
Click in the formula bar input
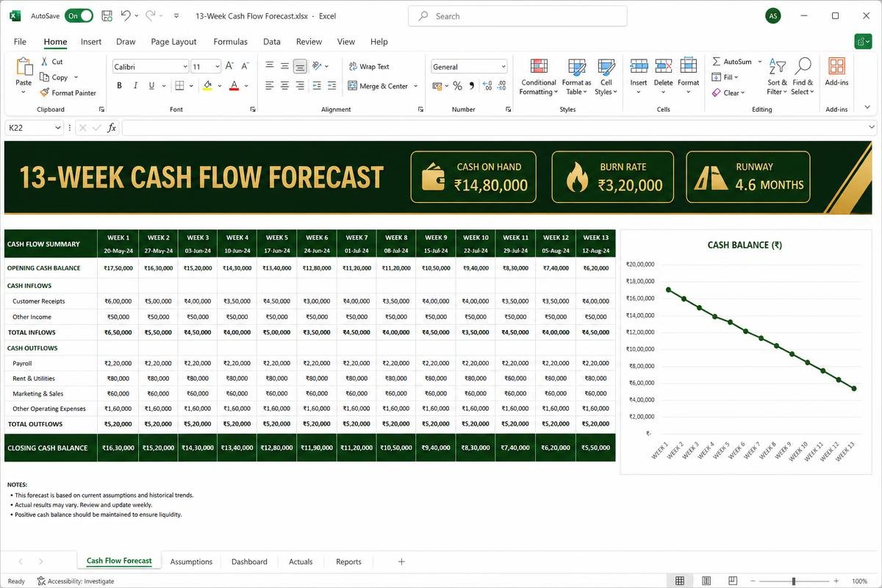[x=498, y=128]
